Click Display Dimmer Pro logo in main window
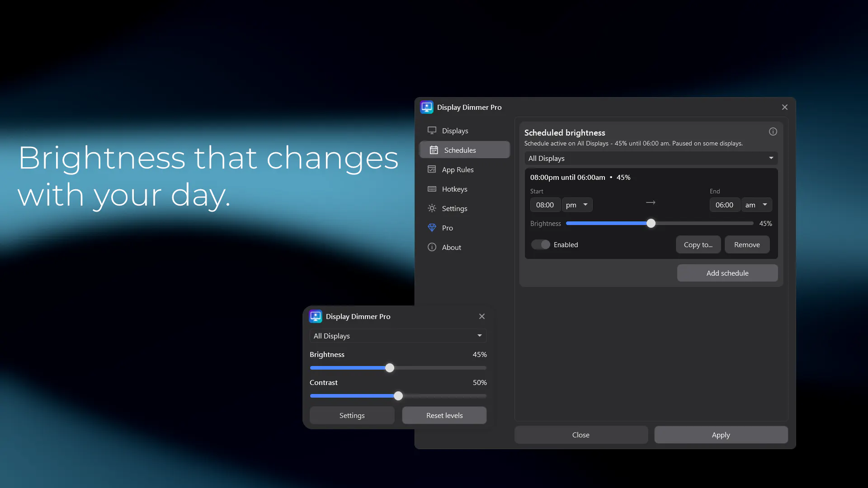868x488 pixels. coord(426,107)
